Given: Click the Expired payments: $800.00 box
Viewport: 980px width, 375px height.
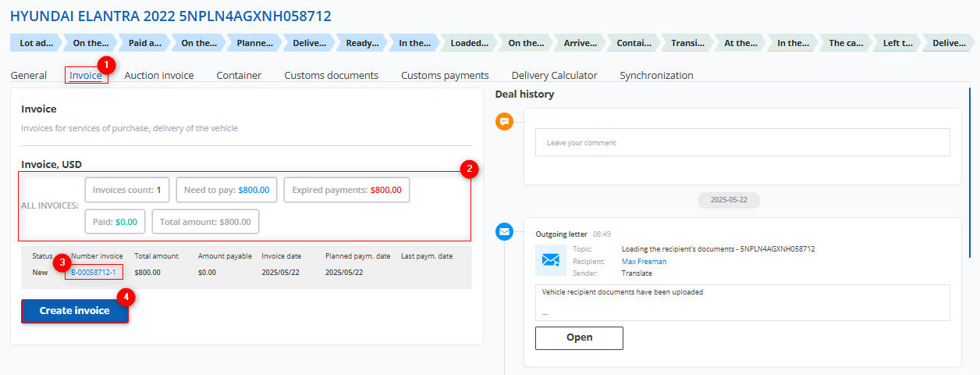Looking at the screenshot, I should [x=346, y=190].
